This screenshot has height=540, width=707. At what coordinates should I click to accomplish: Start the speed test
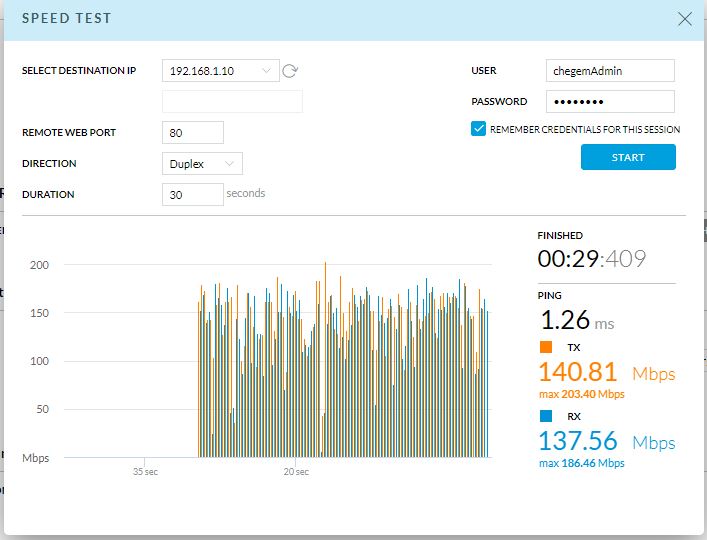[628, 157]
